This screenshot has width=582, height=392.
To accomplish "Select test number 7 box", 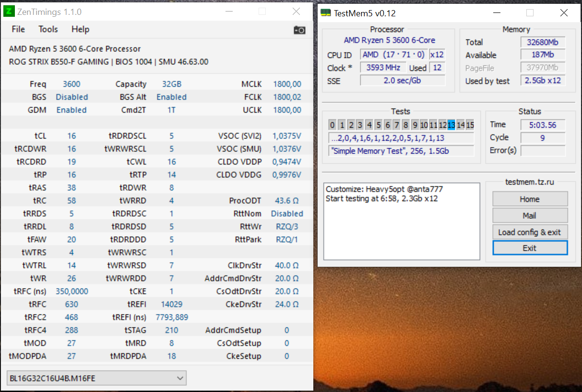I will tap(396, 125).
